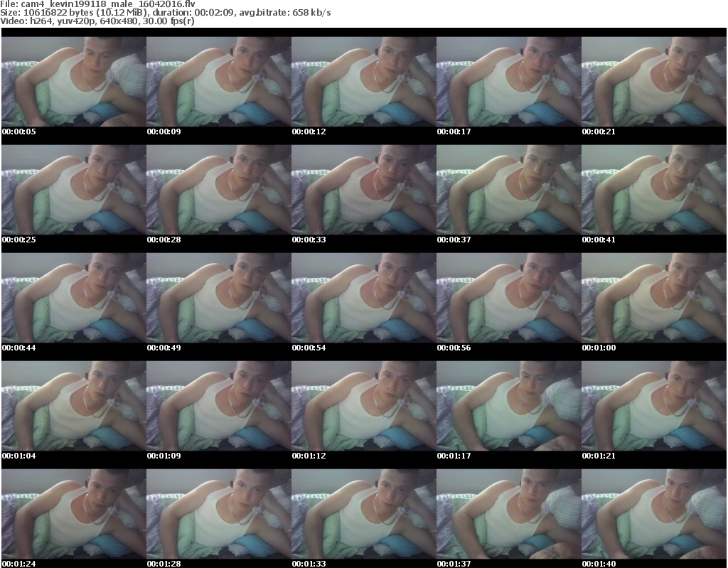
Task: Click the 'Video: h264, yuv420p' info line
Action: [x=97, y=21]
